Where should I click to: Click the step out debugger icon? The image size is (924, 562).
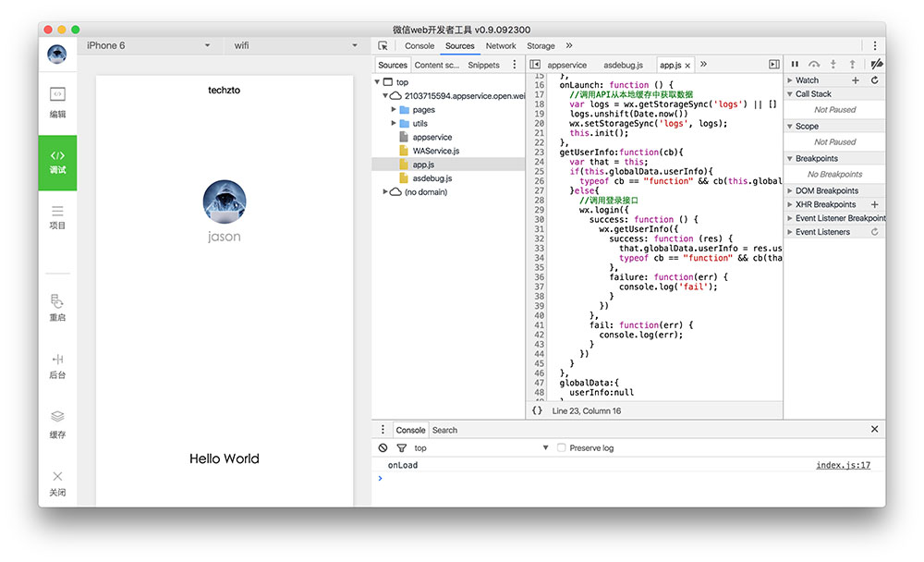[x=852, y=65]
